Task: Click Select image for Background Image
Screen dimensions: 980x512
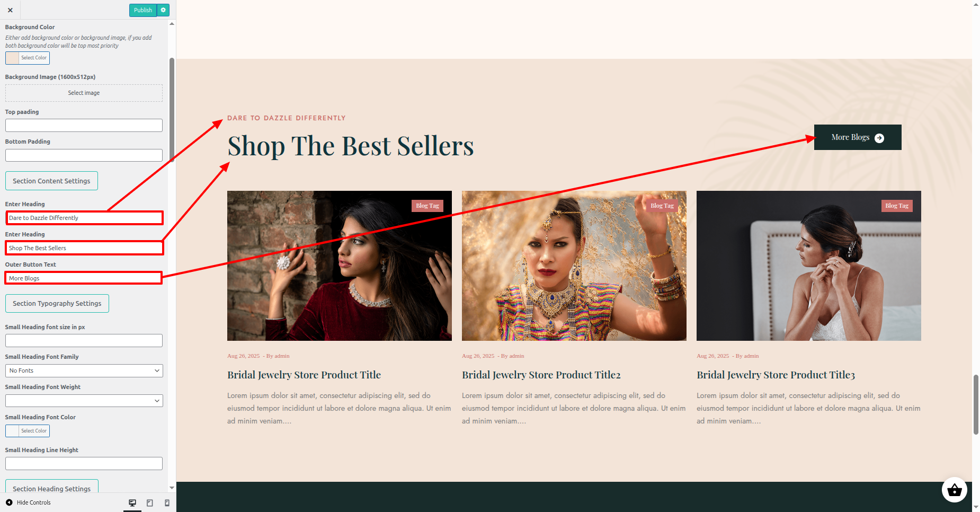Action: [84, 93]
